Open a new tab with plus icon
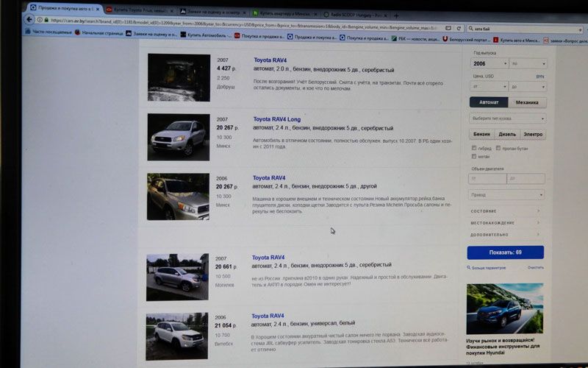Screen dimensions: 588x368 tap(396, 15)
